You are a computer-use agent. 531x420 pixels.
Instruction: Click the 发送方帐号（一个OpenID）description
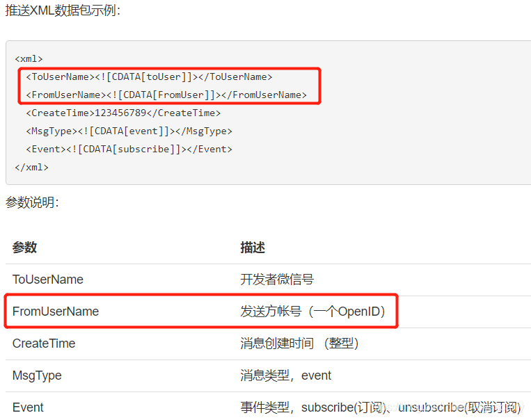point(312,312)
